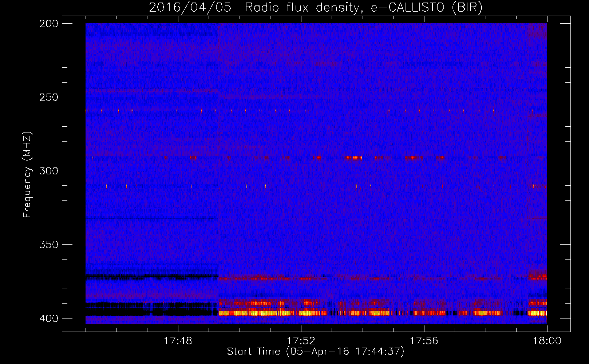Viewport: 589px width, 364px height.
Task: Click the red burst near 290 MHz around 17:54
Action: [354, 158]
